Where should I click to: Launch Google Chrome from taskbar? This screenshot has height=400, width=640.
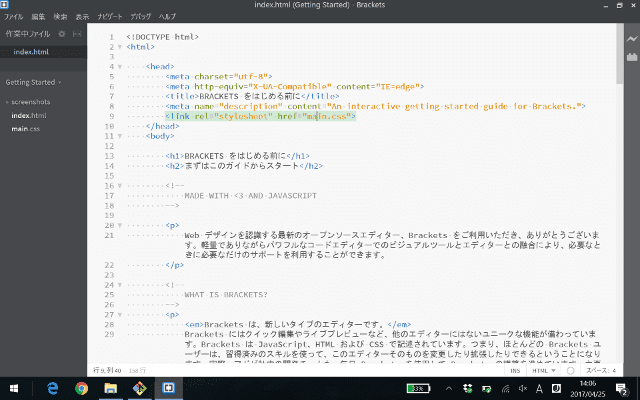tap(81, 388)
